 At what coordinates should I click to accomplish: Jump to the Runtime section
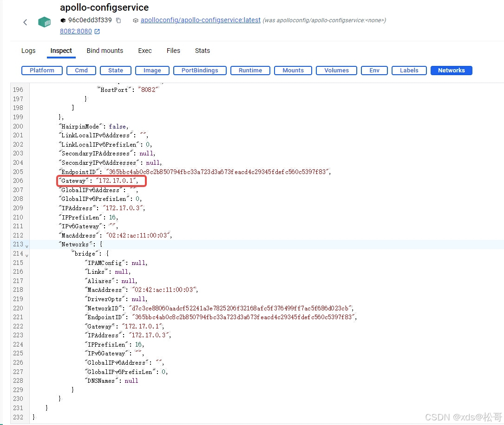(x=250, y=71)
